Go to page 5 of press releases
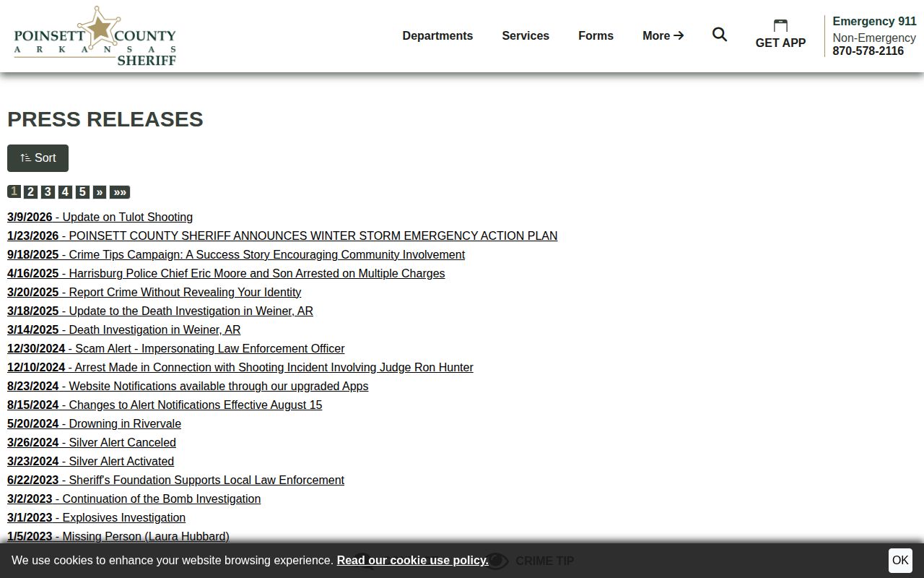This screenshot has width=924, height=578. [x=82, y=191]
